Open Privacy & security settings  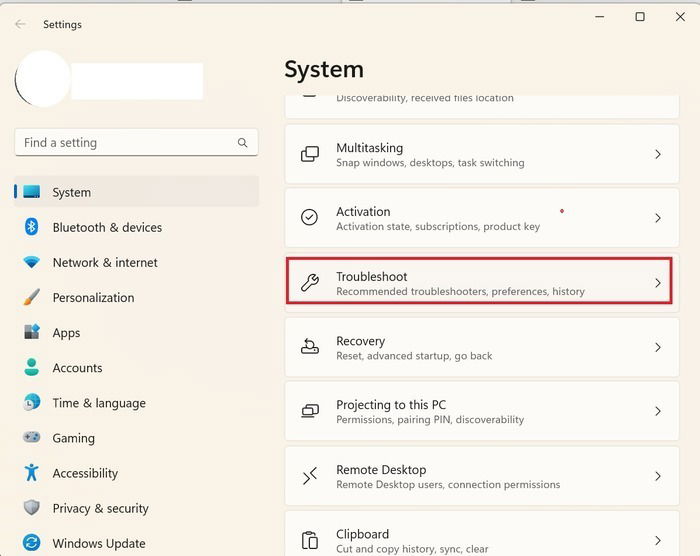[x=136, y=508]
